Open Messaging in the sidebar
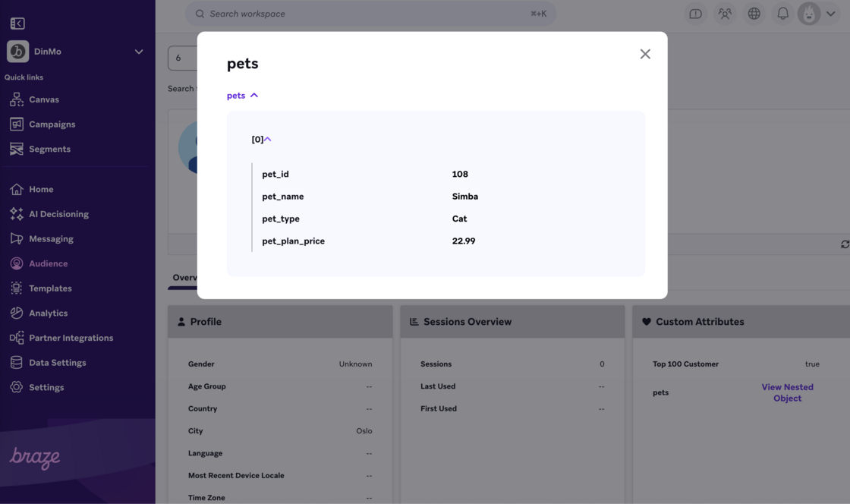The image size is (850, 504). coord(51,239)
